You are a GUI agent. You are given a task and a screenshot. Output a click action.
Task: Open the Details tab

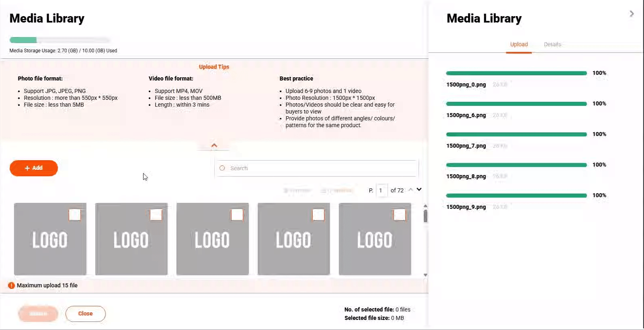[552, 45]
